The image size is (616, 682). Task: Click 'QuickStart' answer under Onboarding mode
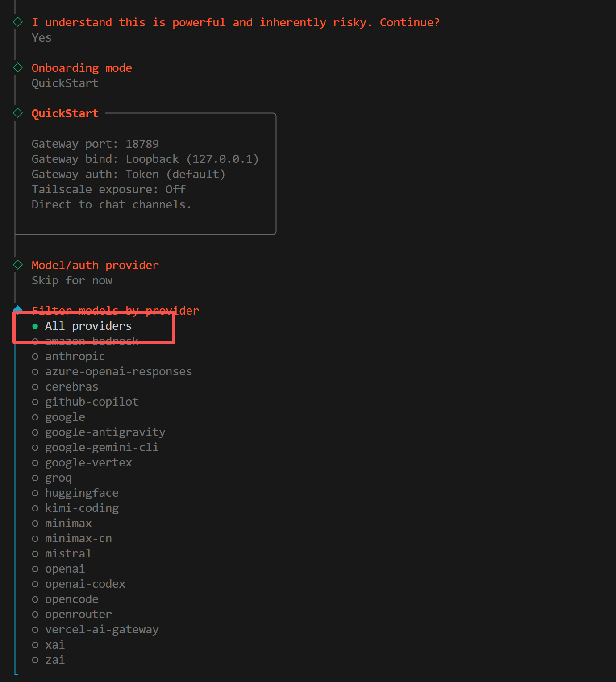65,83
